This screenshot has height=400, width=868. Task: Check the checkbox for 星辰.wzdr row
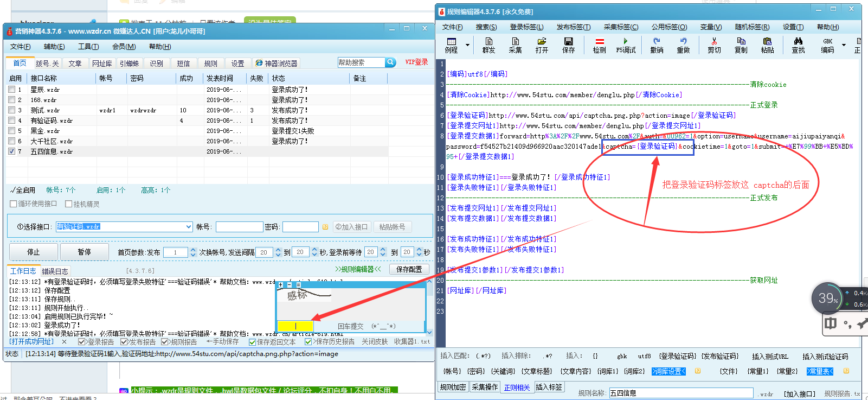(11, 90)
